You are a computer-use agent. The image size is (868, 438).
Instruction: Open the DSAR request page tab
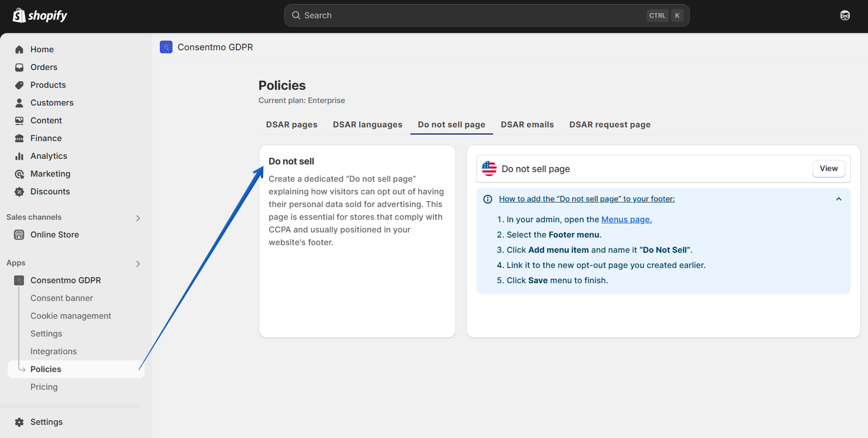click(610, 124)
